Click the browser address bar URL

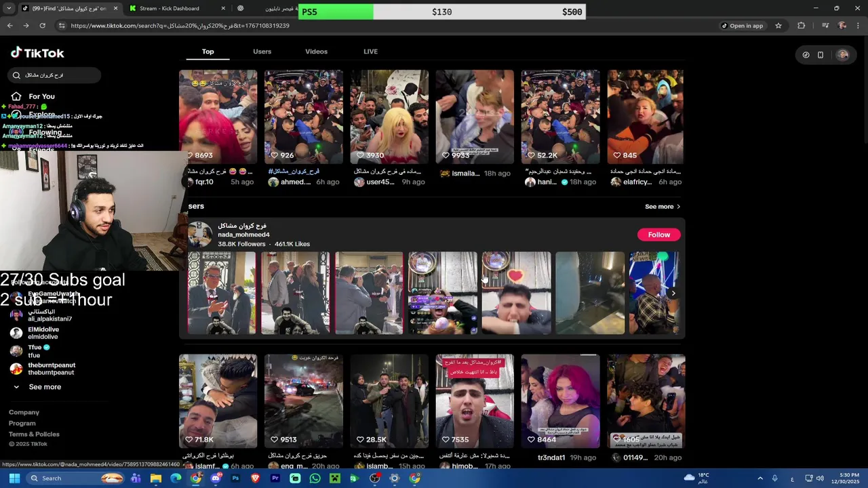[180, 26]
